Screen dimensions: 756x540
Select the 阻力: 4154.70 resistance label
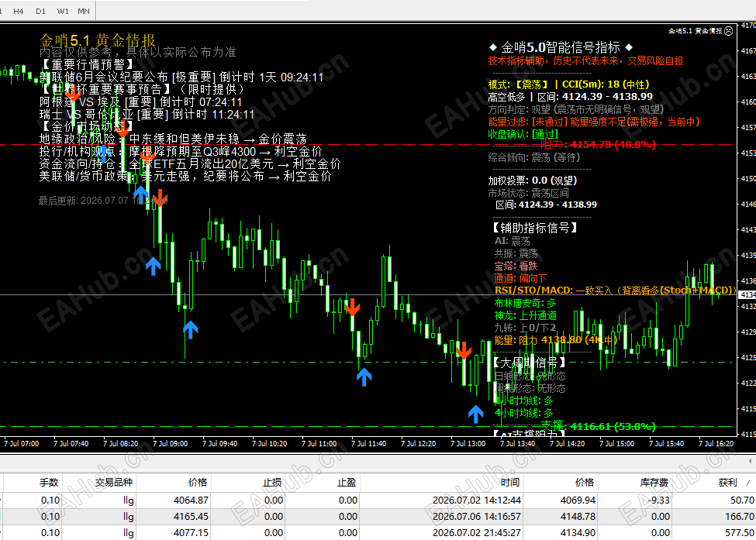click(x=599, y=144)
